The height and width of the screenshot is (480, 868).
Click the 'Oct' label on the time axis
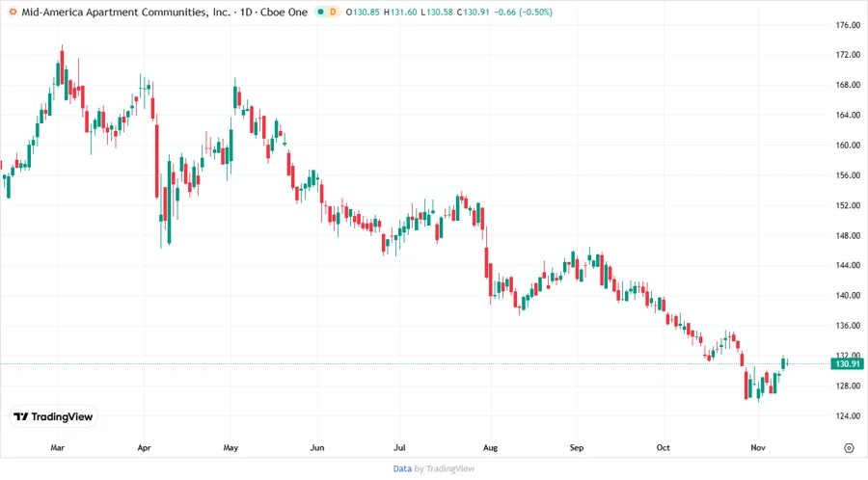pyautogui.click(x=664, y=447)
